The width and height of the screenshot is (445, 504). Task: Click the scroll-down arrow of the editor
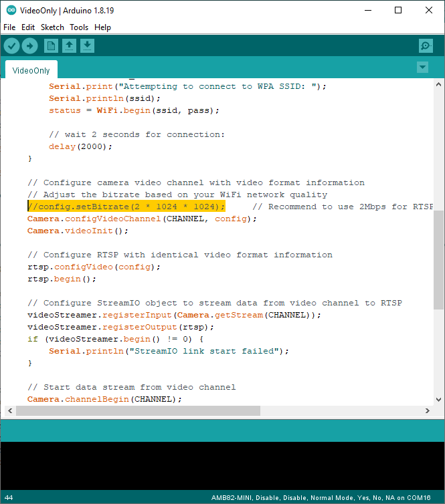point(438,399)
